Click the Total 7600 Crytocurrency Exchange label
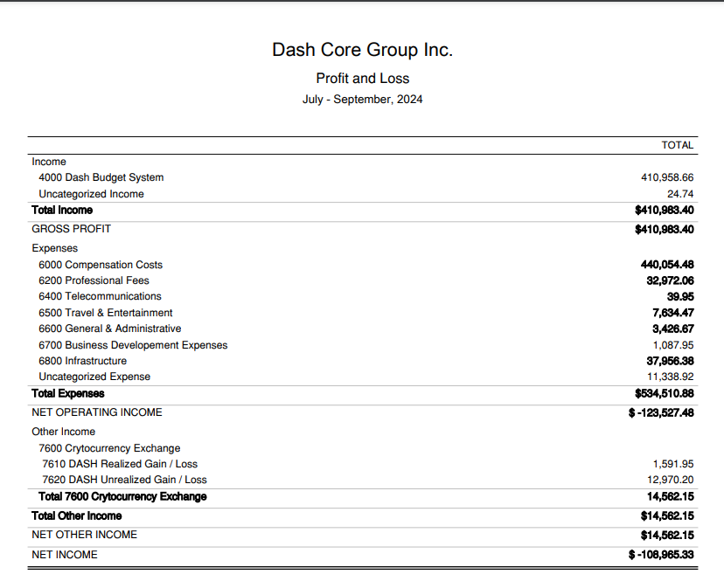The height and width of the screenshot is (588, 724). pyautogui.click(x=122, y=496)
